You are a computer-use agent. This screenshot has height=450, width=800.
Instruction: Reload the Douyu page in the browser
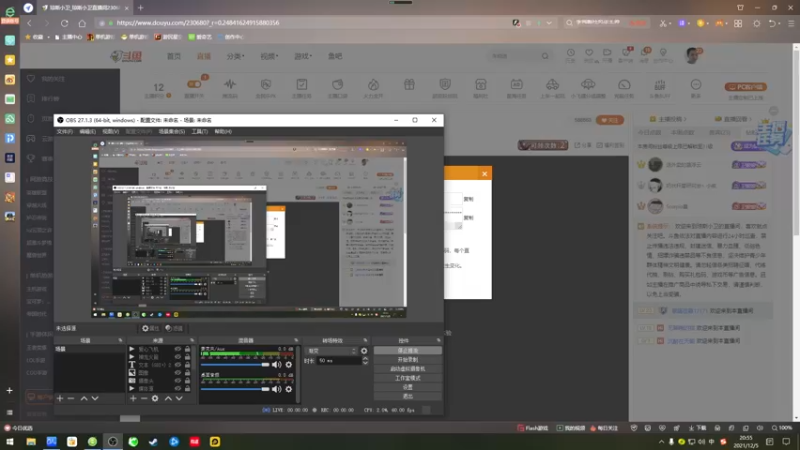coord(64,23)
